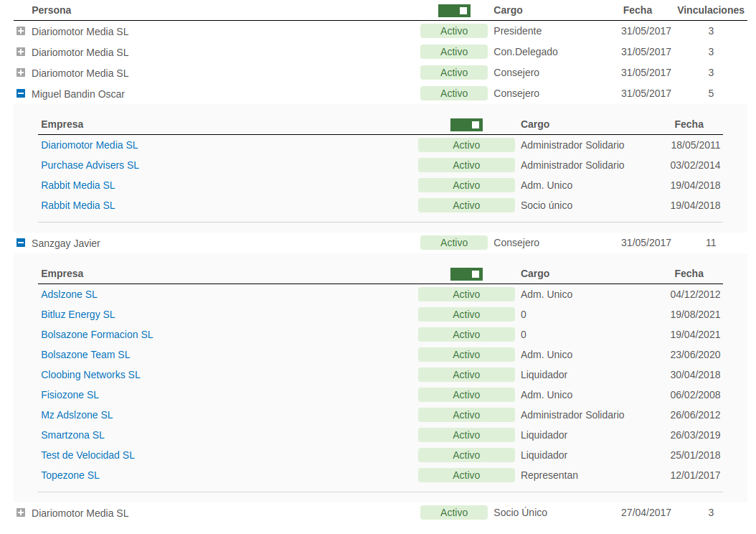The width and height of the screenshot is (756, 534).
Task: Open Rabbit Media SL Adm. Unico link
Action: 77,186
